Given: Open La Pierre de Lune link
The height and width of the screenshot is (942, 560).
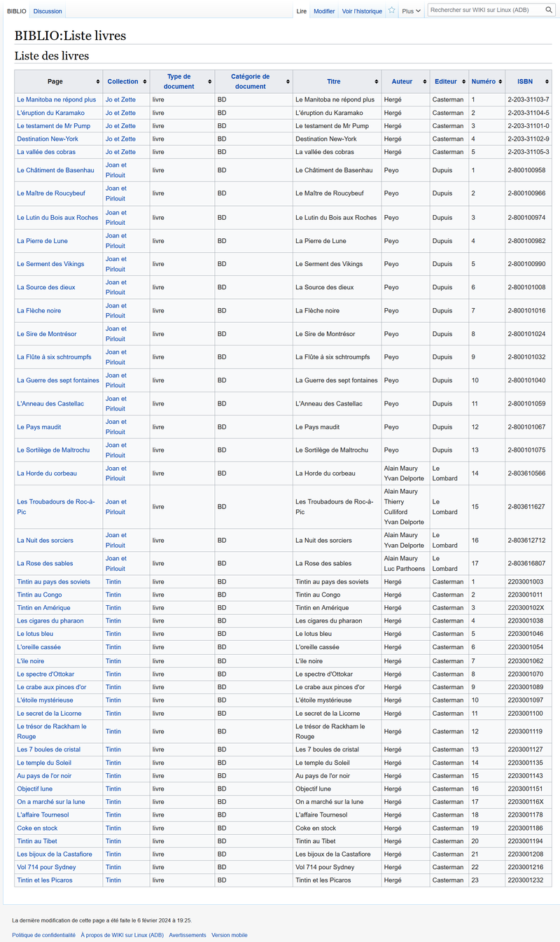Looking at the screenshot, I should click(x=43, y=241).
